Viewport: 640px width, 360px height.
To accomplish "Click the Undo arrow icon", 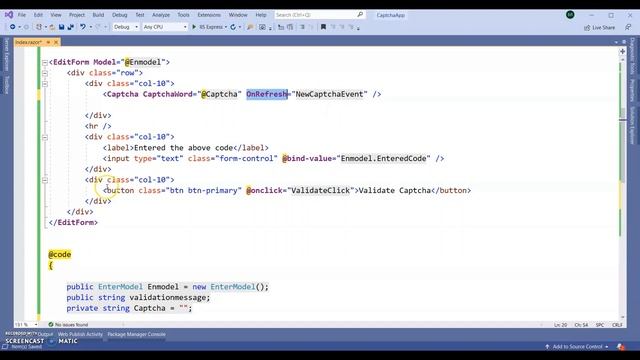I will pos(83,27).
